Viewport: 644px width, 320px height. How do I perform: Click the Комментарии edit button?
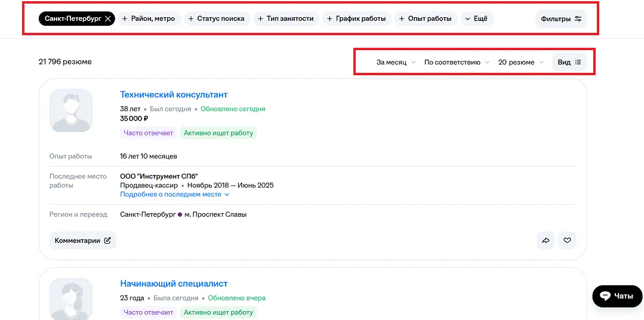[x=82, y=241]
